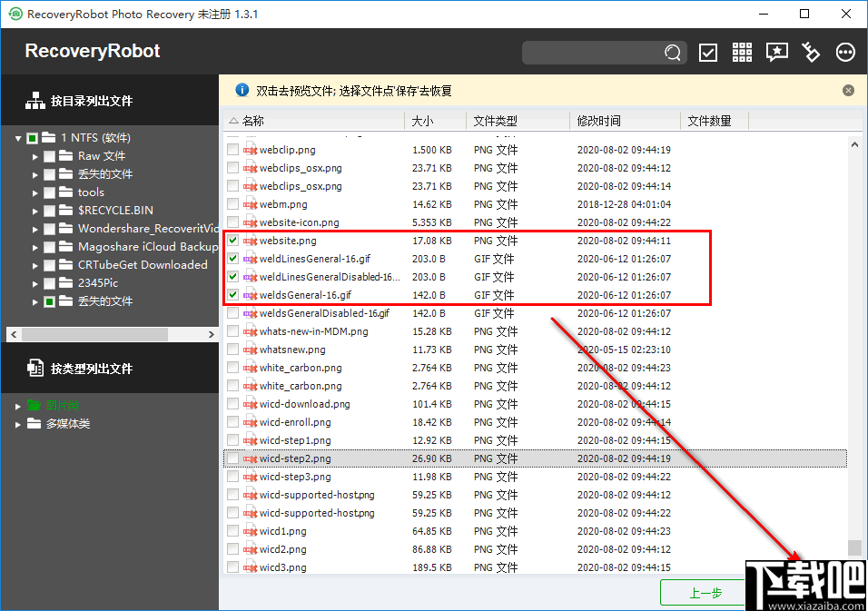The width and height of the screenshot is (868, 611).
Task: Switch to grid thumbnail view icon
Action: [742, 53]
